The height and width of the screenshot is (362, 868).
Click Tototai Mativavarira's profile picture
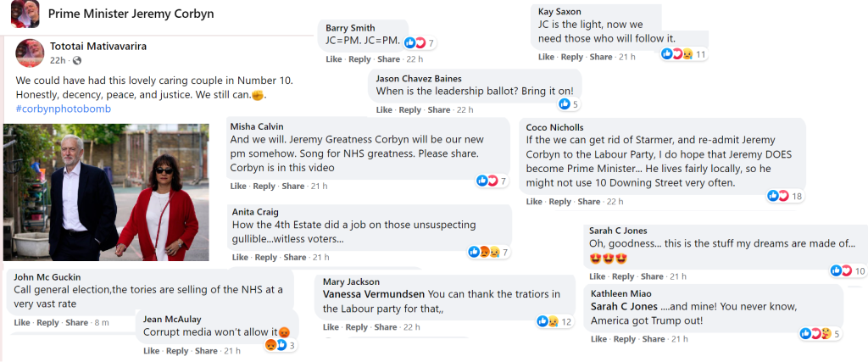coord(30,52)
